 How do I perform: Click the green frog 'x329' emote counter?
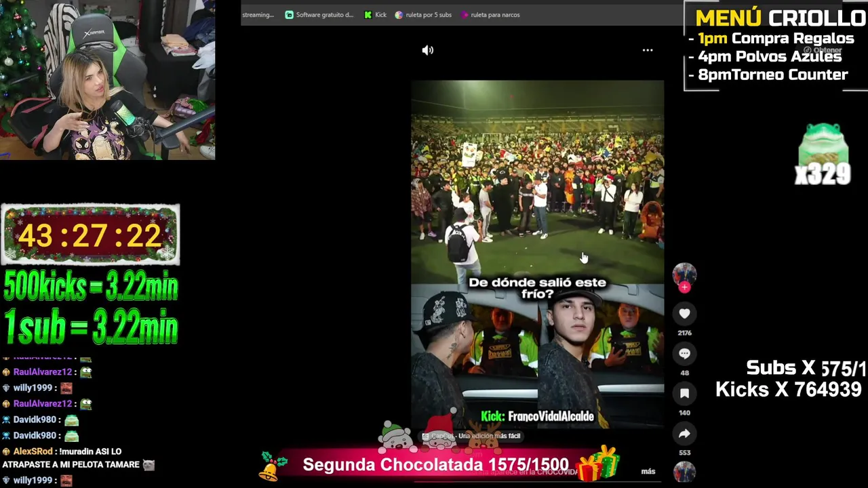[823, 154]
